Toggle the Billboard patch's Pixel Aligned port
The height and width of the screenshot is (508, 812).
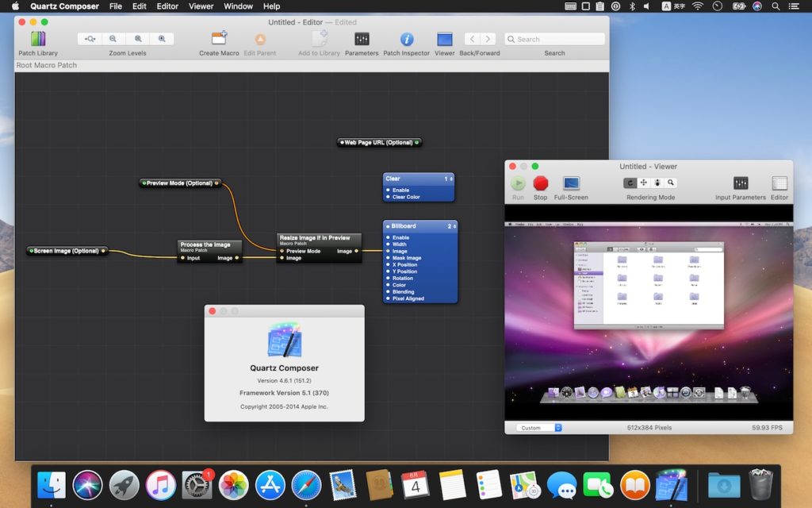[388, 298]
